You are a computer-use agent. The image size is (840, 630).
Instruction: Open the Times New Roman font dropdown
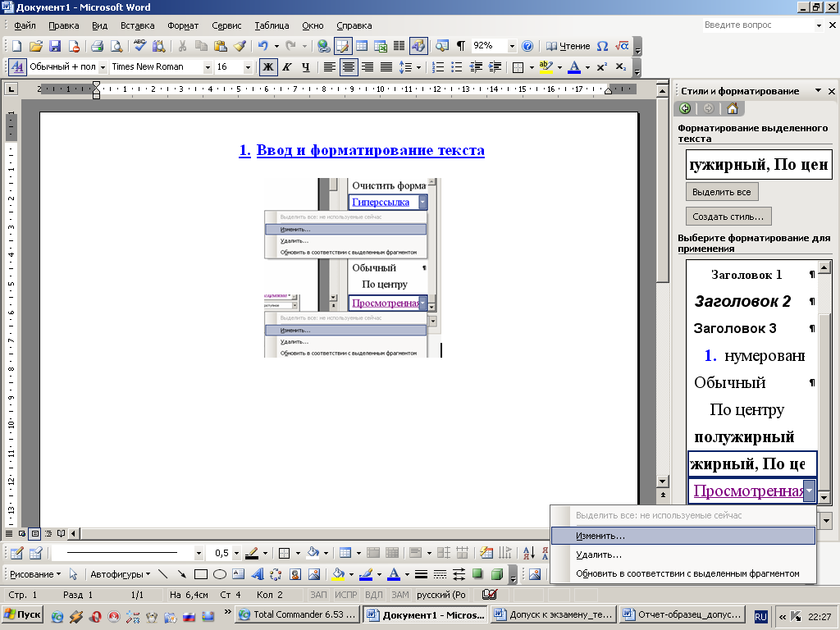tap(208, 67)
